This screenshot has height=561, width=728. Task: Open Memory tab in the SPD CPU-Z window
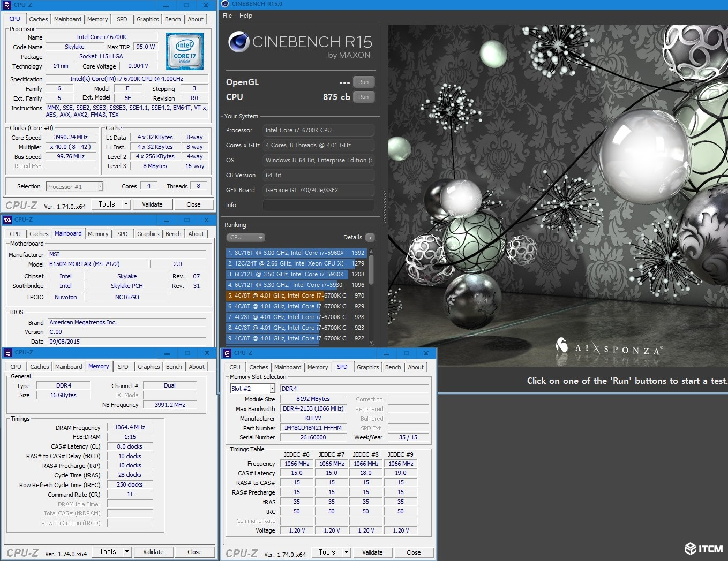[x=318, y=367]
